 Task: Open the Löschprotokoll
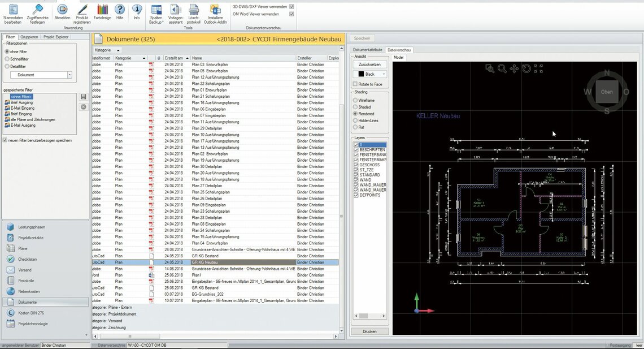[193, 14]
